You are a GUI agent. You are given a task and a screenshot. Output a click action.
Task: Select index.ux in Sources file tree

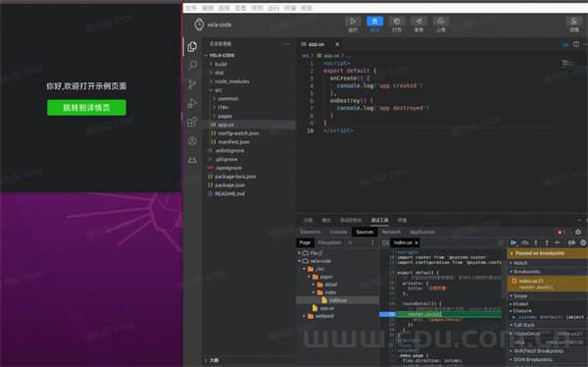point(337,300)
